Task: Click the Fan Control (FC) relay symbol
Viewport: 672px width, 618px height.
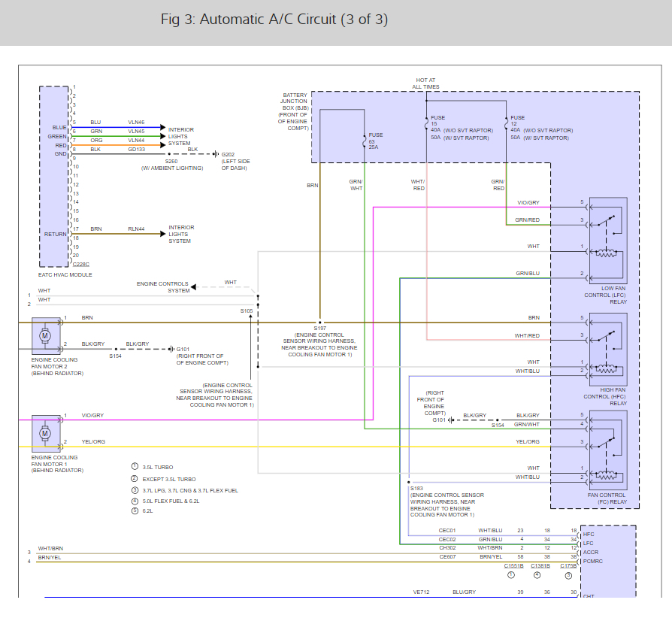Action: coord(608,448)
